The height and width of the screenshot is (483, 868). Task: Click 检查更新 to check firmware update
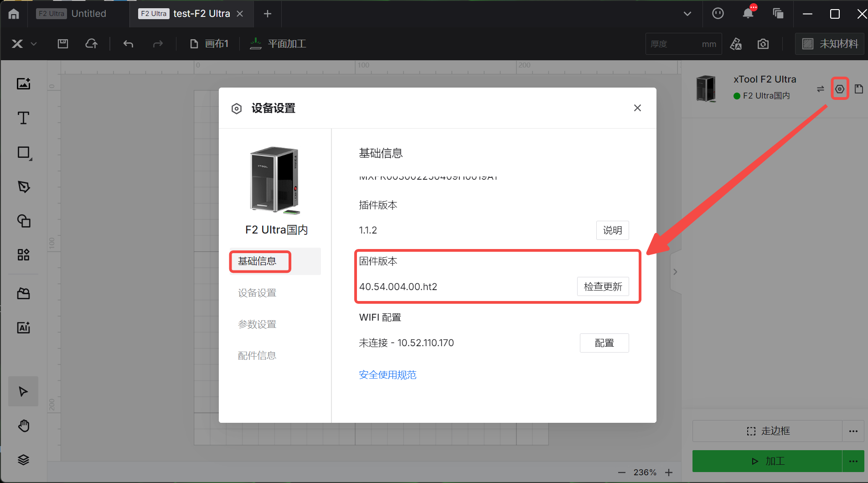[x=603, y=286]
